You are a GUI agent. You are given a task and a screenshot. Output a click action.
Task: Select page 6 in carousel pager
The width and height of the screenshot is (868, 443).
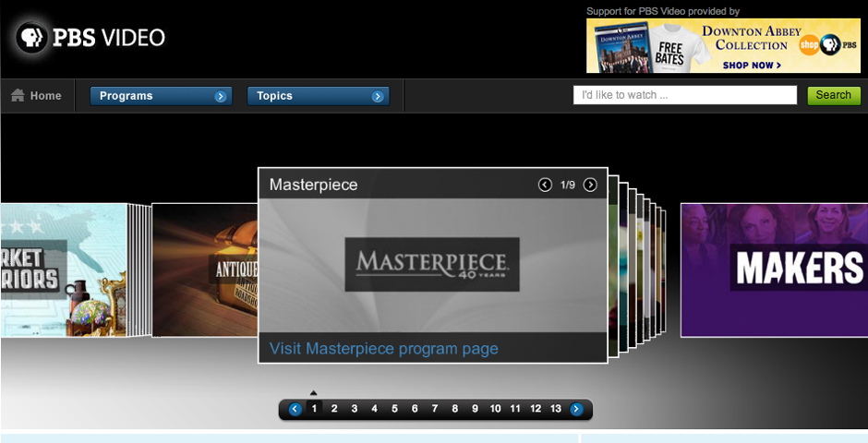[x=415, y=409]
